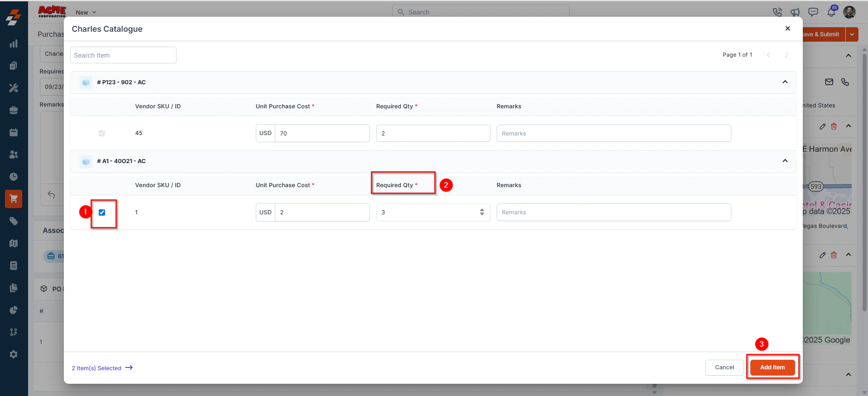Open the highlighted shopping cart sidebar icon
This screenshot has width=868, height=396.
(14, 198)
